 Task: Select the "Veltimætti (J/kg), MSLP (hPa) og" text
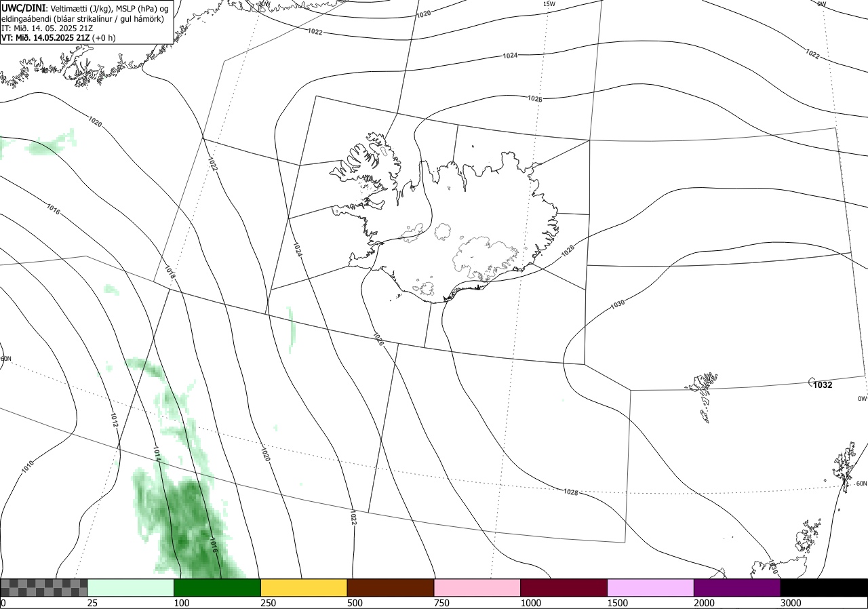point(109,9)
